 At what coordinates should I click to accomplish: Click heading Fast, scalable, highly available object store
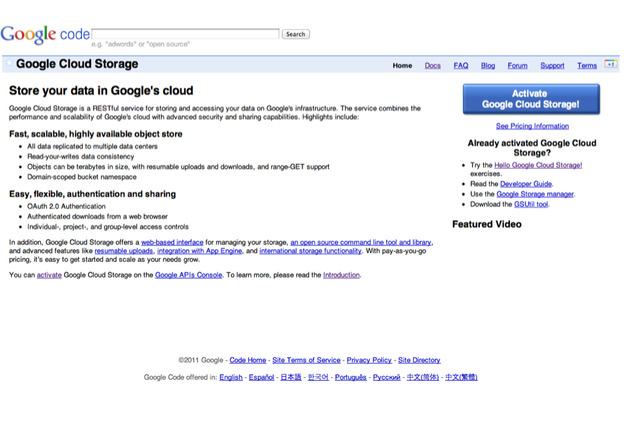click(96, 134)
